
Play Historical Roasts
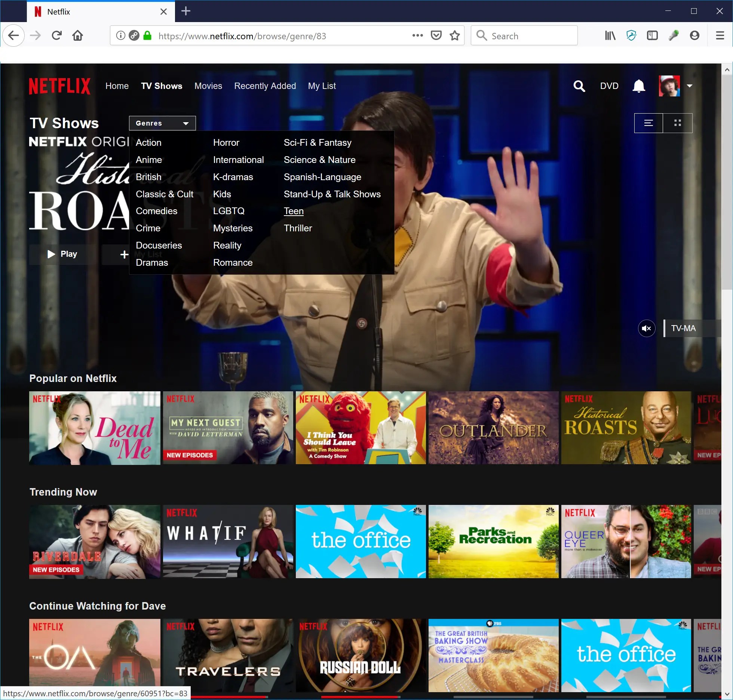point(62,254)
